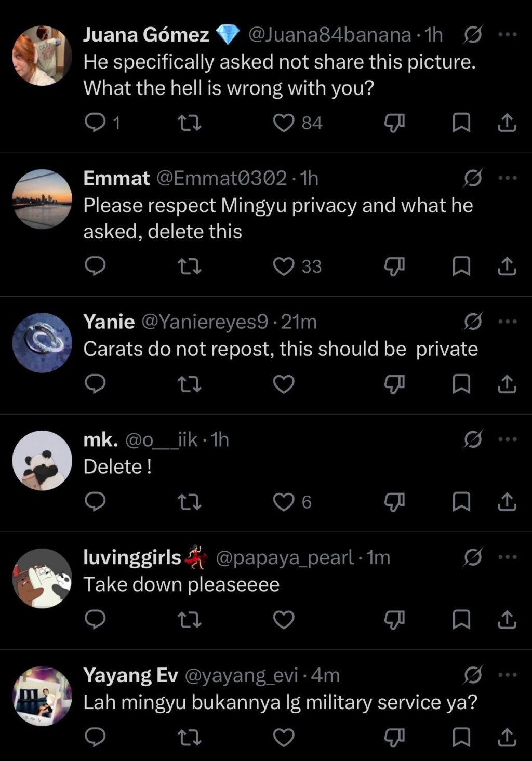
Task: Tap the slashed-circle icon on mk.'s reply
Action: (473, 439)
